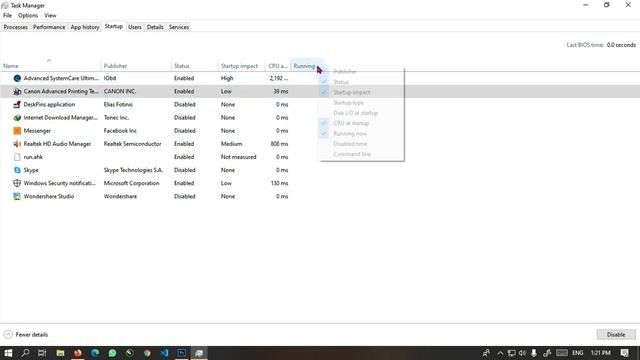Click the Advanced SystemCare app icon
The height and width of the screenshot is (360, 640).
pos(17,78)
